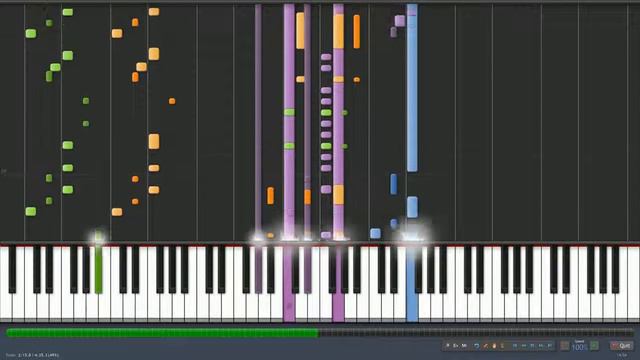
Task: Click the long blue falling note bar
Action: tap(412, 88)
